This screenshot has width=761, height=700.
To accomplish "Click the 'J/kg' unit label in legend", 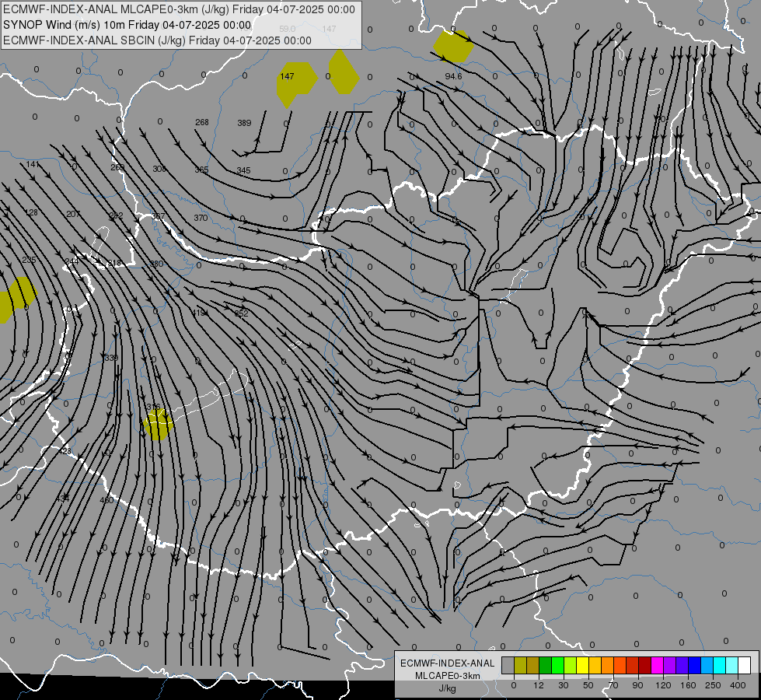I will (x=448, y=688).
